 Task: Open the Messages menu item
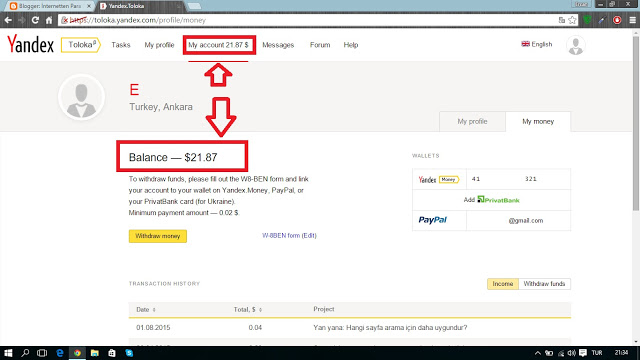278,45
